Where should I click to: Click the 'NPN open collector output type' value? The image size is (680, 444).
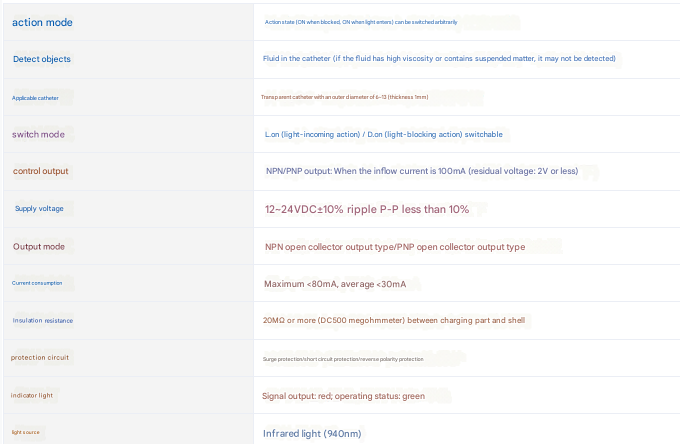[394, 247]
